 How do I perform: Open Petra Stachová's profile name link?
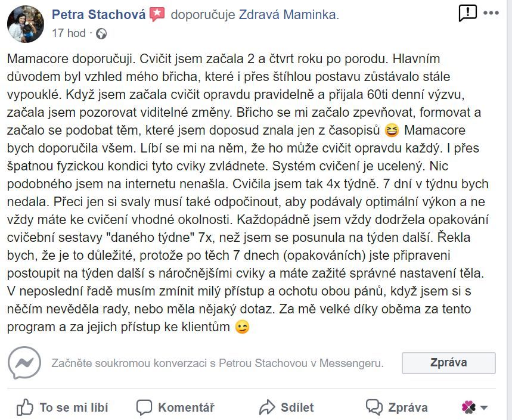coord(98,15)
